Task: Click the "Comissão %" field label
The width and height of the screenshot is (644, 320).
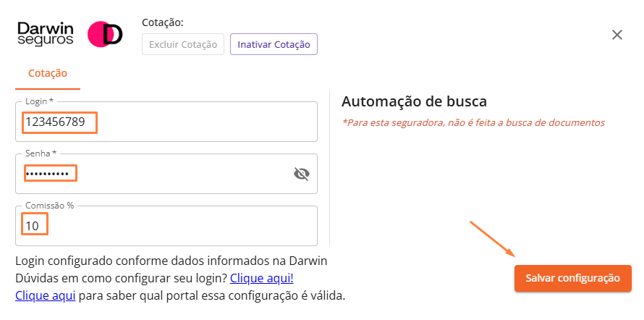Action: [x=49, y=206]
